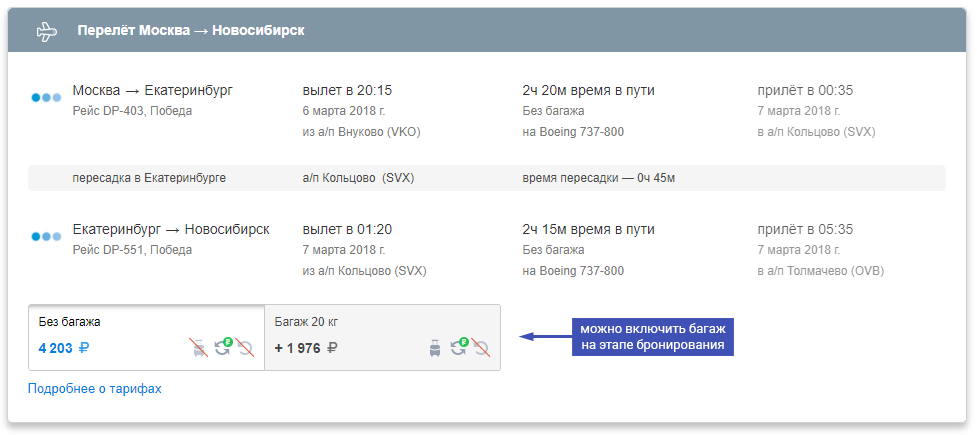Click the пересадка в Екатеринбурге transfer row
This screenshot has width=977, height=435.
[x=487, y=178]
